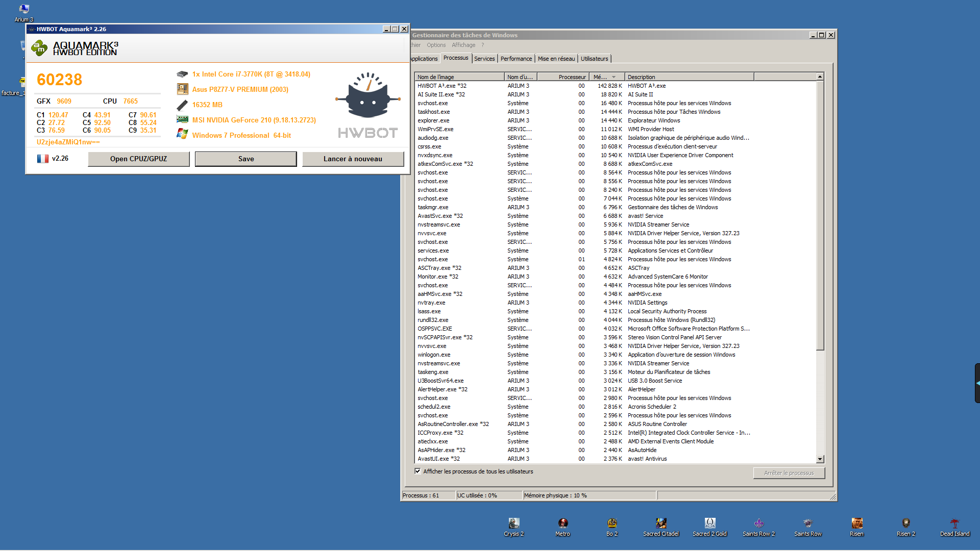Image resolution: width=980 pixels, height=551 pixels.
Task: Open the Affichage menu
Action: pos(463,45)
